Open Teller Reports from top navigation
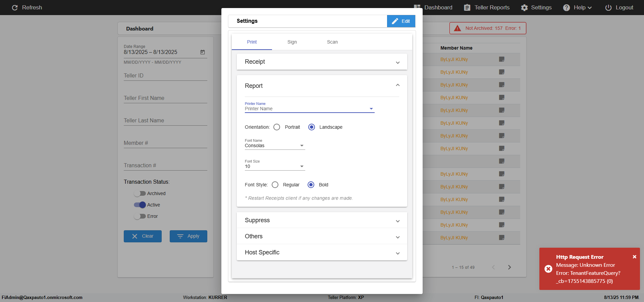 coord(487,7)
